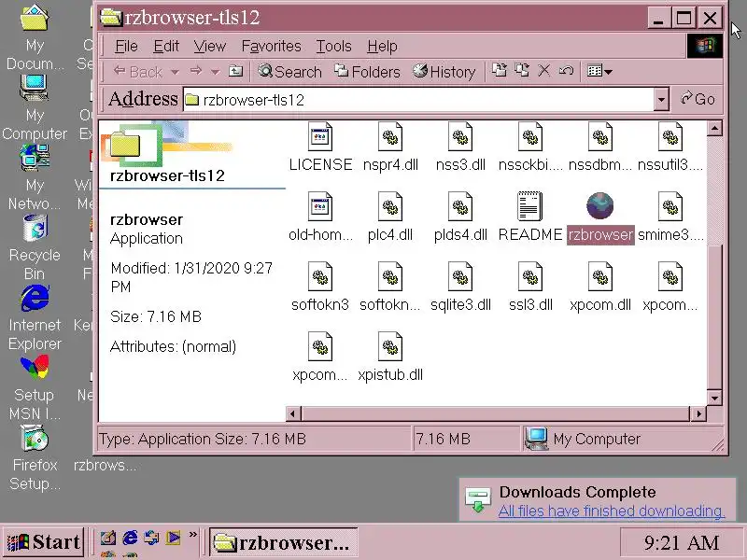Viewport: 747px width, 560px height.
Task: Click the History toolbar button
Action: (444, 72)
